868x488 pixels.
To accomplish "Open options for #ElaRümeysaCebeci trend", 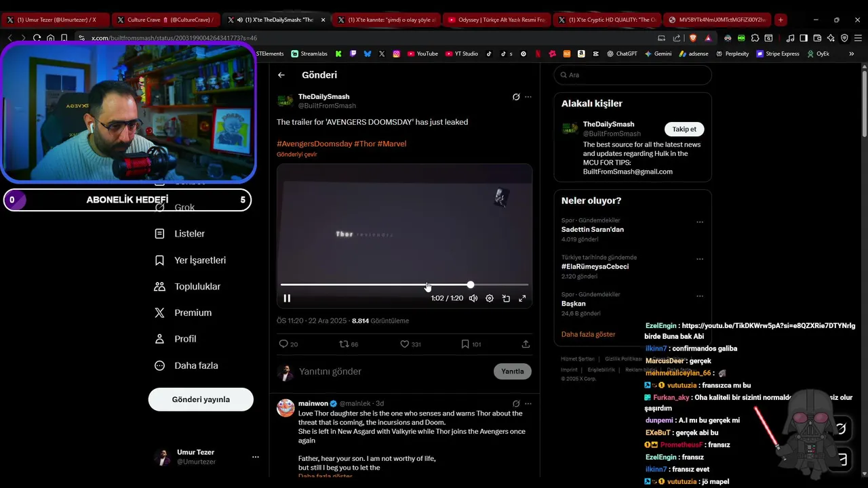I will click(x=700, y=259).
